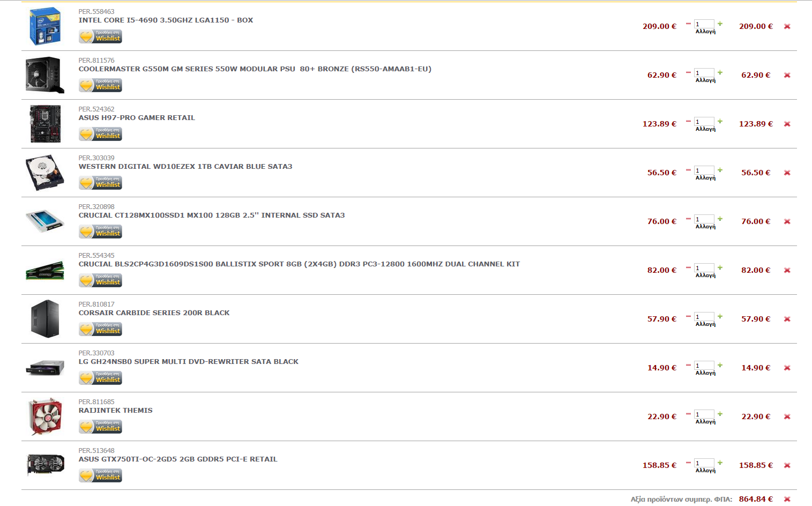Remove the Intel Core i5-4690 from cart

787,26
